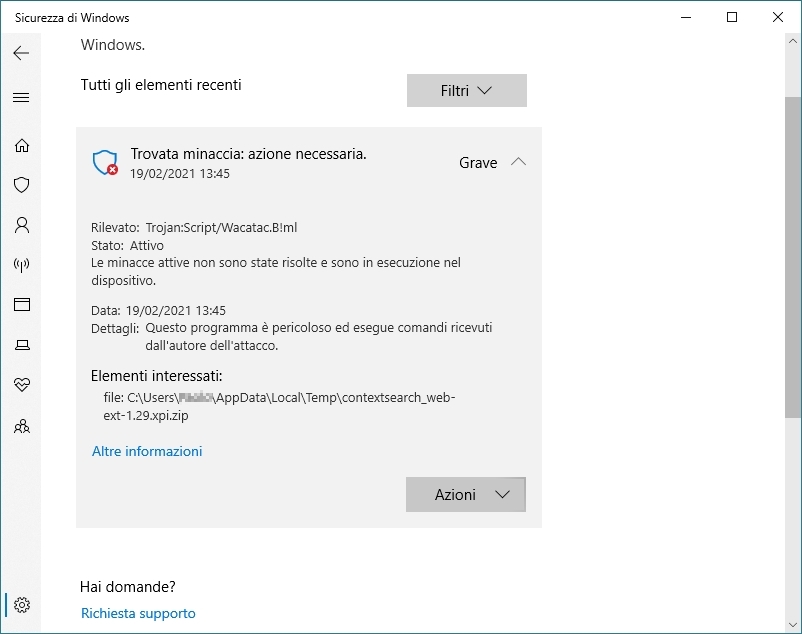The image size is (802, 634).
Task: Click the 'Trovata minaccia: azione necessaria.' heading
Action: 249,154
